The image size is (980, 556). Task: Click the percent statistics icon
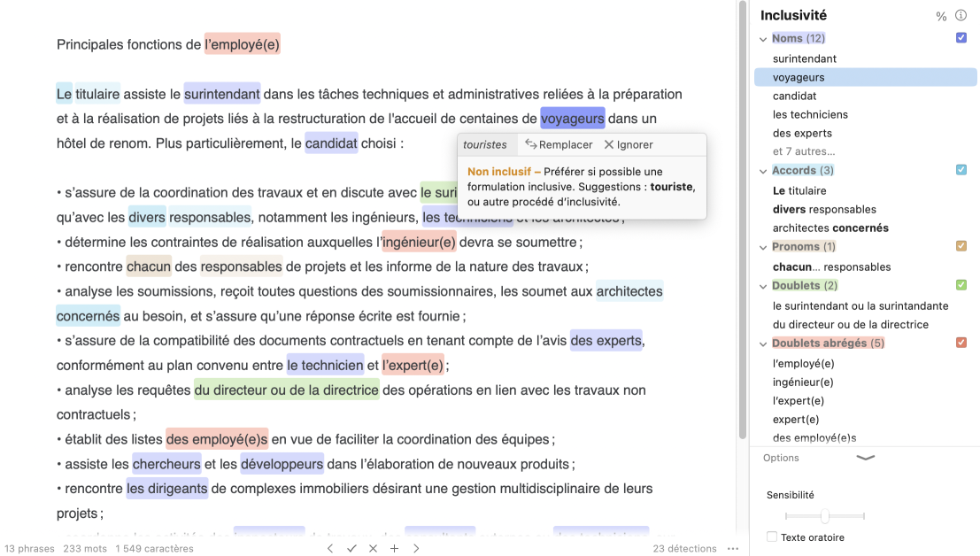click(941, 16)
